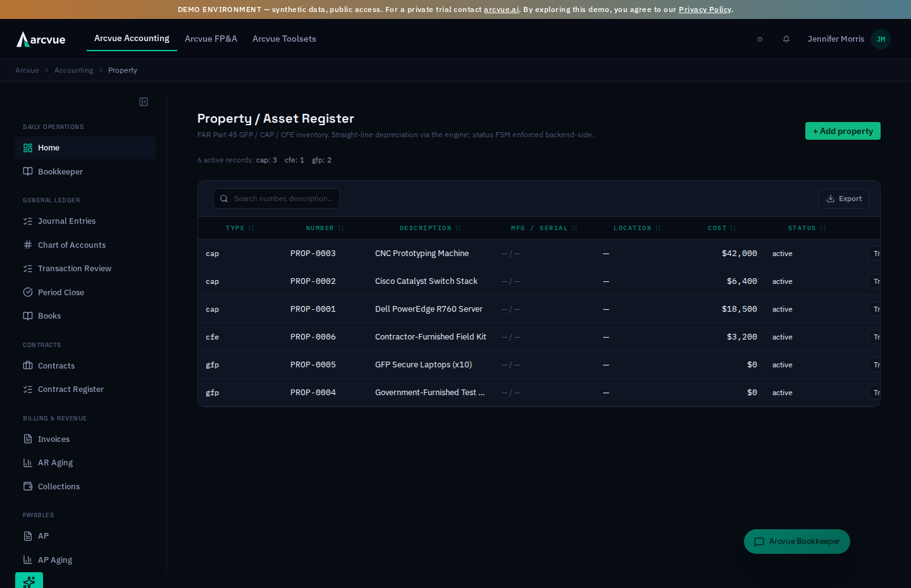Go to Period Close
This screenshot has height=588, width=911.
click(85, 293)
